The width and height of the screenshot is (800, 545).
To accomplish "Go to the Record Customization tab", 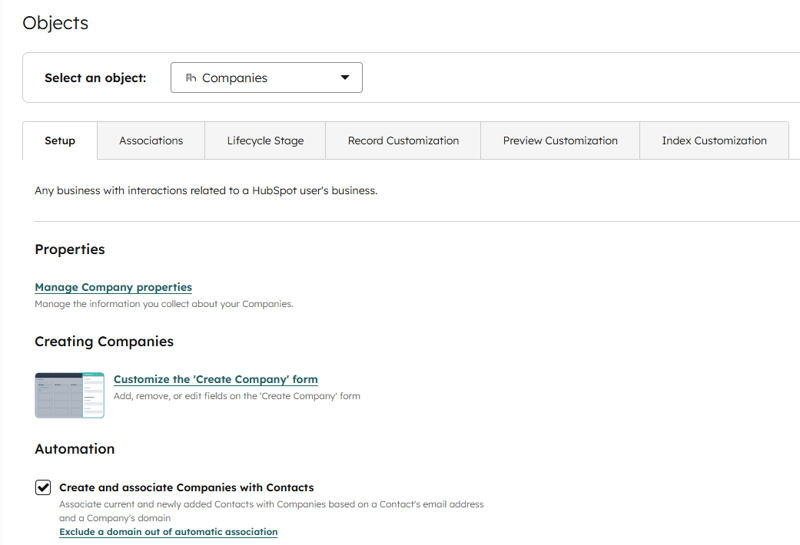I will [x=403, y=141].
